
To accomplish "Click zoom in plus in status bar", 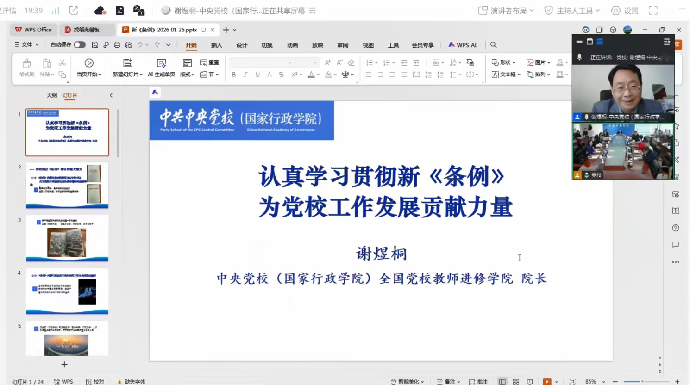I will 677,381.
